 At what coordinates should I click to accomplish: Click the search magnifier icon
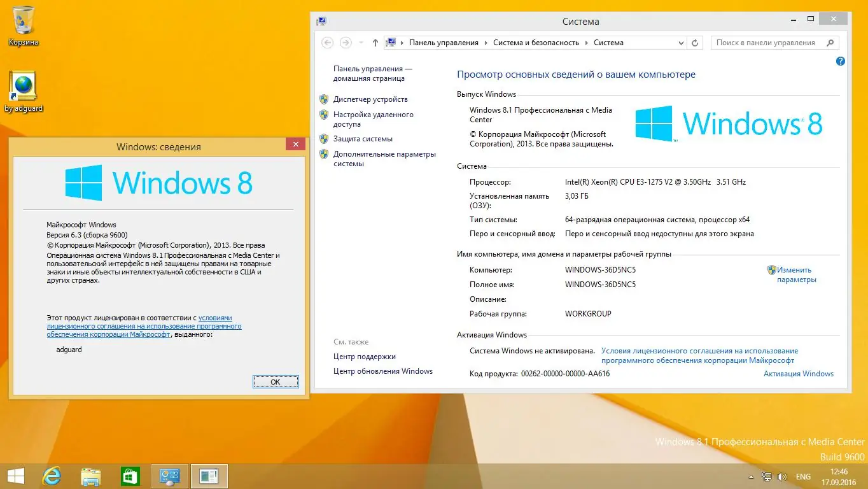point(830,43)
